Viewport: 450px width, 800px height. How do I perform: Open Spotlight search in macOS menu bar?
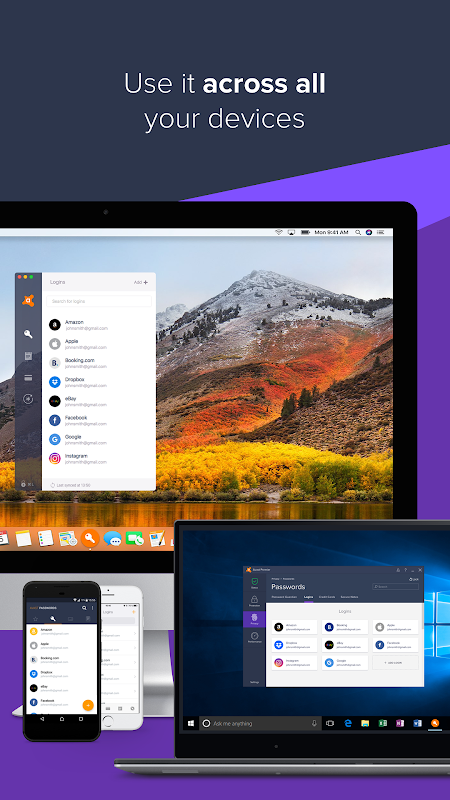(x=358, y=232)
